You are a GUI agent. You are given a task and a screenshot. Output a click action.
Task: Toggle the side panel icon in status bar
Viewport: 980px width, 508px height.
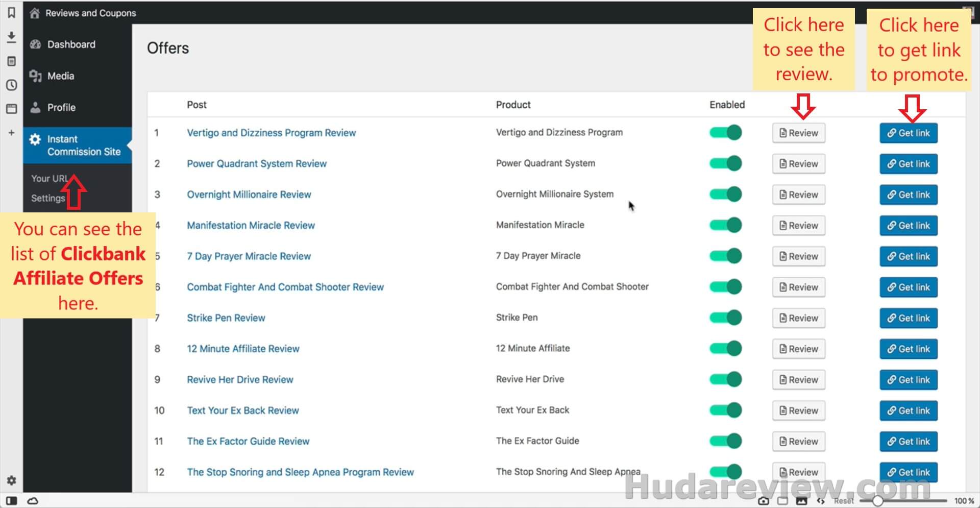pos(11,501)
